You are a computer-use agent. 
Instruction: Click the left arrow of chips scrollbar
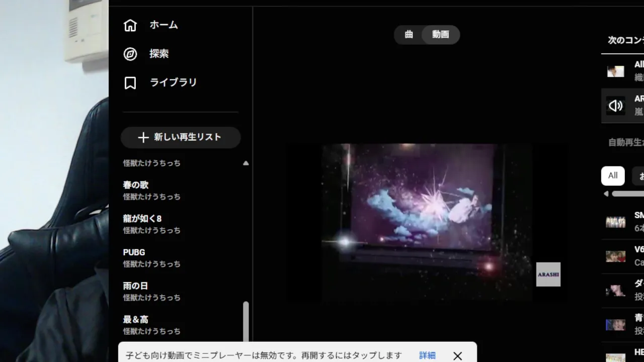click(x=606, y=194)
